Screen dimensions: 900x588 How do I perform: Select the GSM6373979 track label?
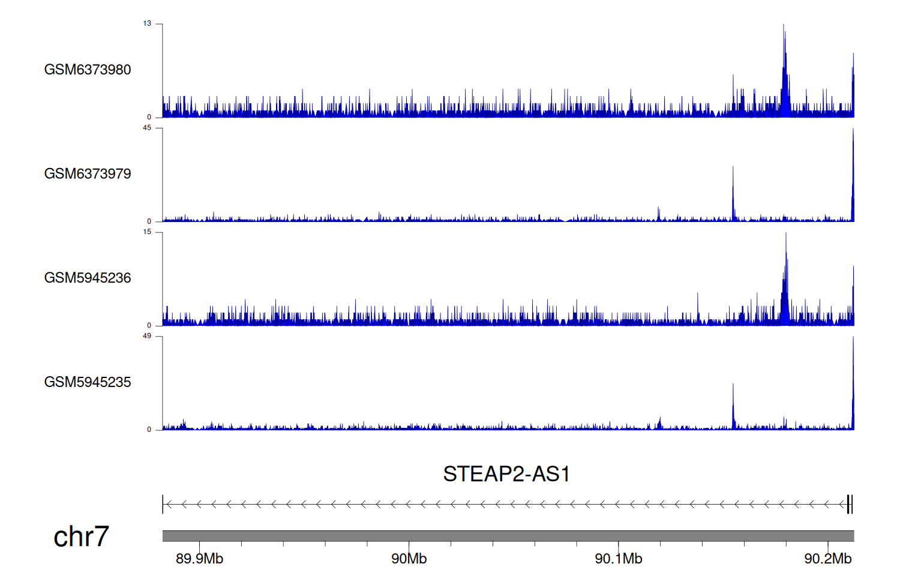click(x=88, y=174)
